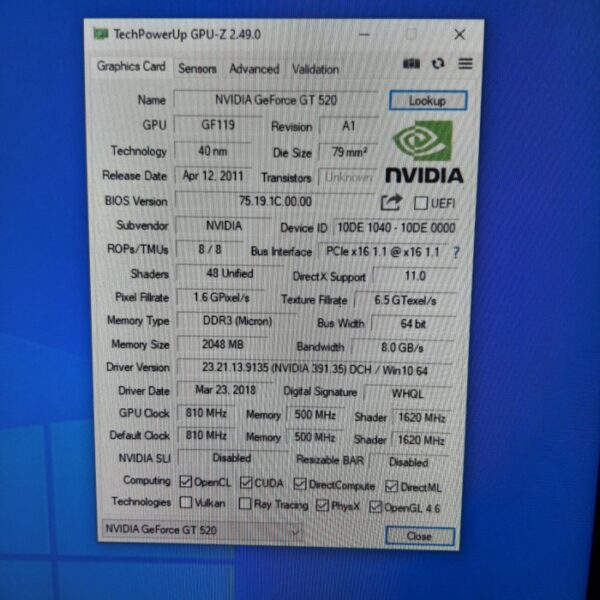The height and width of the screenshot is (600, 600).
Task: Click the GPU Clock field 810 MHz
Action: [206, 413]
